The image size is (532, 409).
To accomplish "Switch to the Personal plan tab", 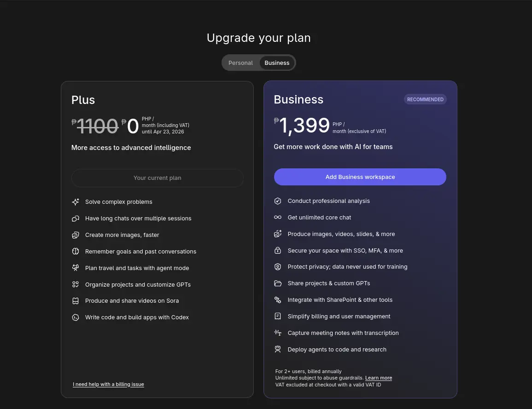I will pos(240,63).
